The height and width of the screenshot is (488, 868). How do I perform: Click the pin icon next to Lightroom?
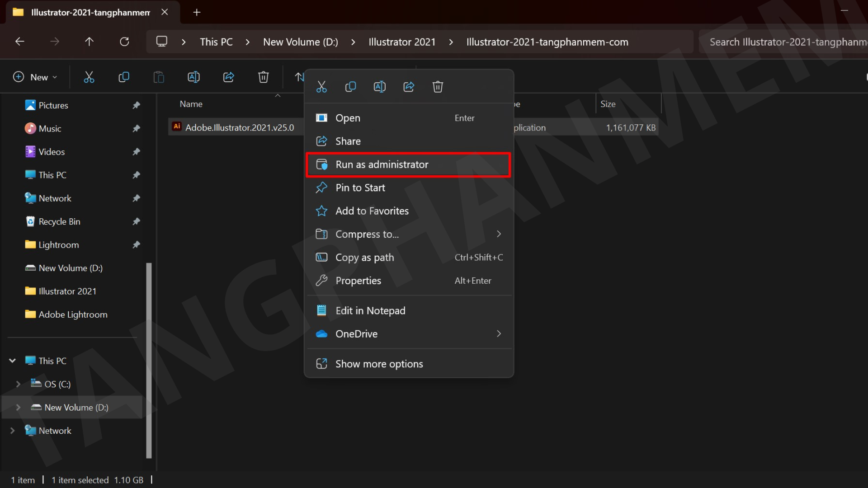(x=136, y=245)
